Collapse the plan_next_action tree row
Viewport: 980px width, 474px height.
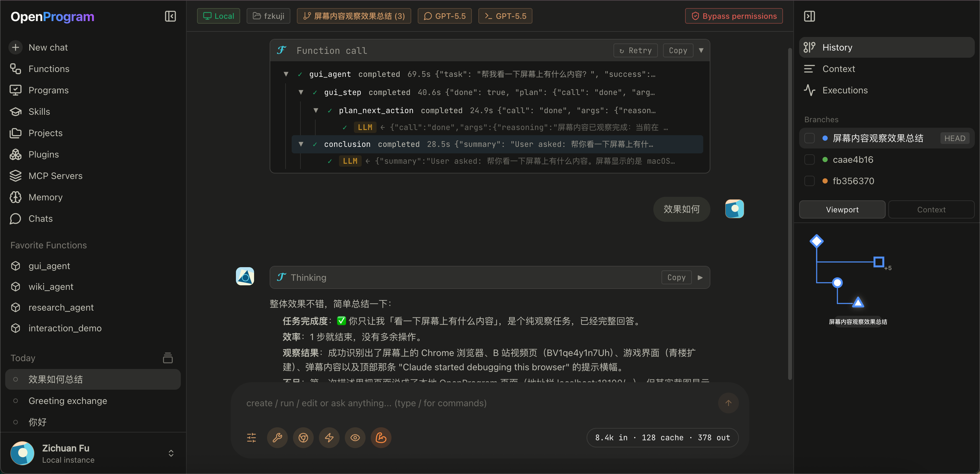click(x=315, y=111)
